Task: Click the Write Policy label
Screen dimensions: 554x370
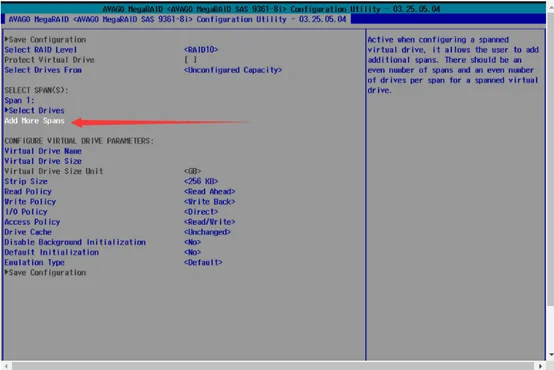Action: (x=30, y=202)
